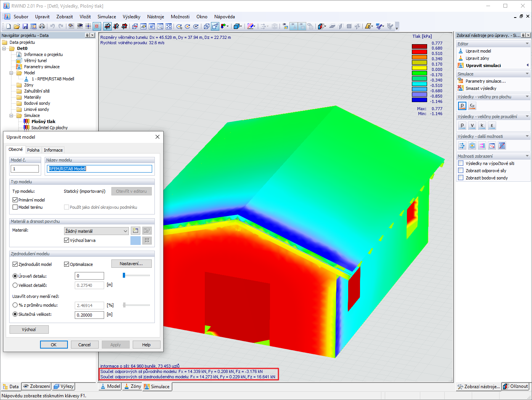
Task: Enable 'Výsledky na výpočtové síti' checkbox
Action: [x=461, y=163]
